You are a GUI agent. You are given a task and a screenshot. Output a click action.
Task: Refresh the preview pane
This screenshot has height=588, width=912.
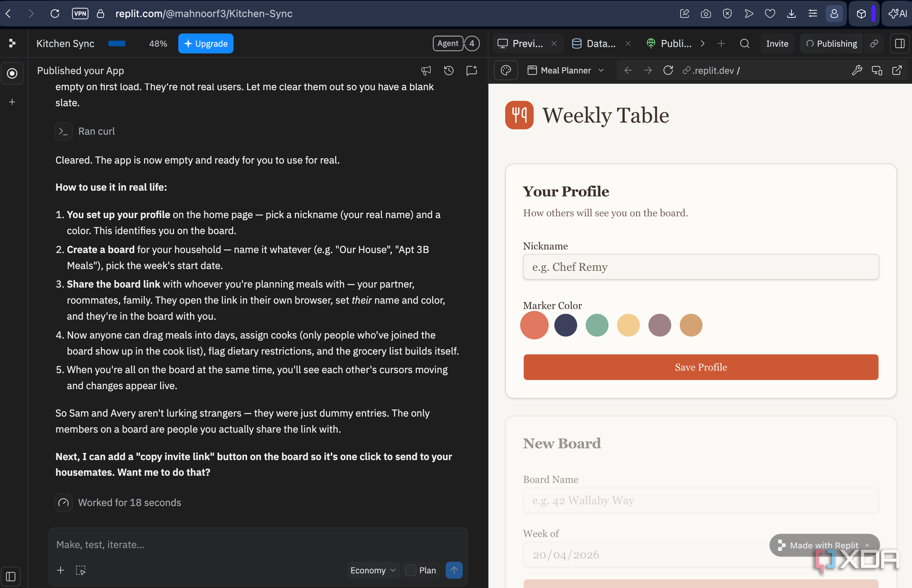[x=668, y=71]
